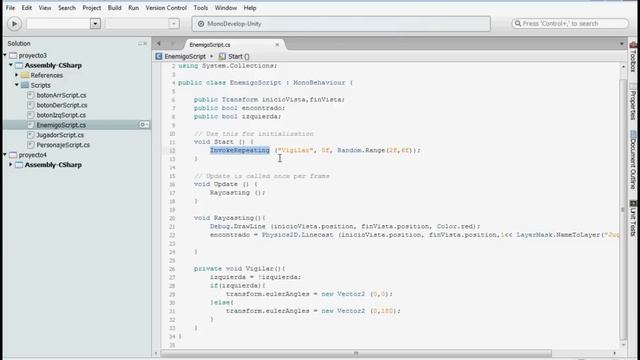Image resolution: width=640 pixels, height=360 pixels.
Task: Open the Build menu
Action: coord(114,8)
